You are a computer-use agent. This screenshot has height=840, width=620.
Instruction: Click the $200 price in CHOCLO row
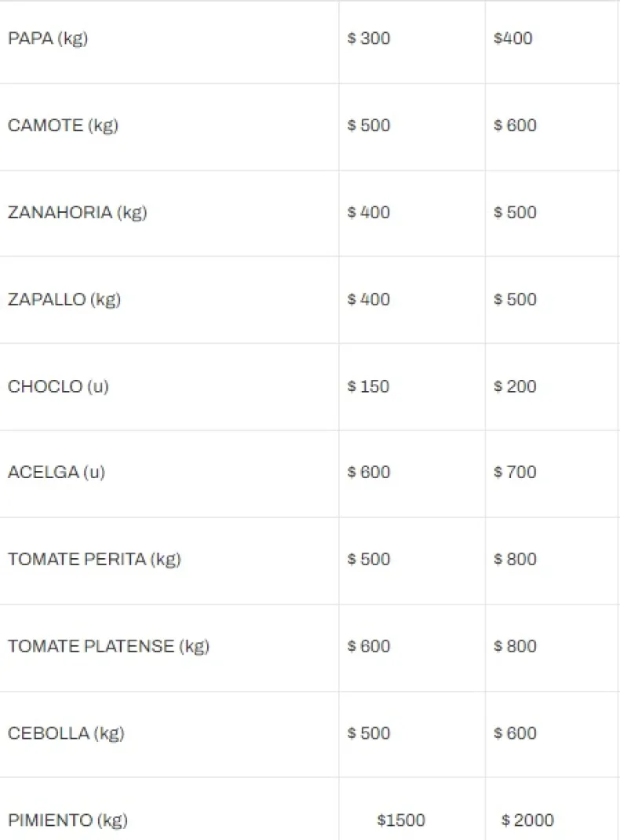pyautogui.click(x=516, y=386)
